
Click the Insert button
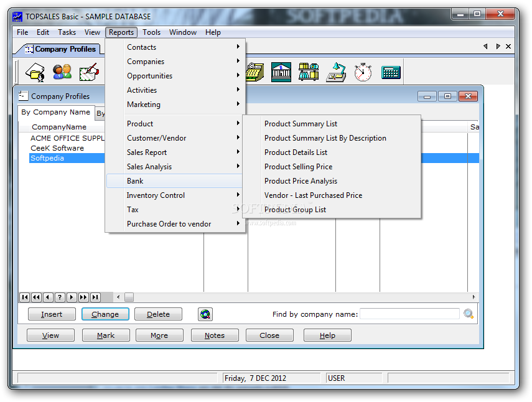click(52, 314)
